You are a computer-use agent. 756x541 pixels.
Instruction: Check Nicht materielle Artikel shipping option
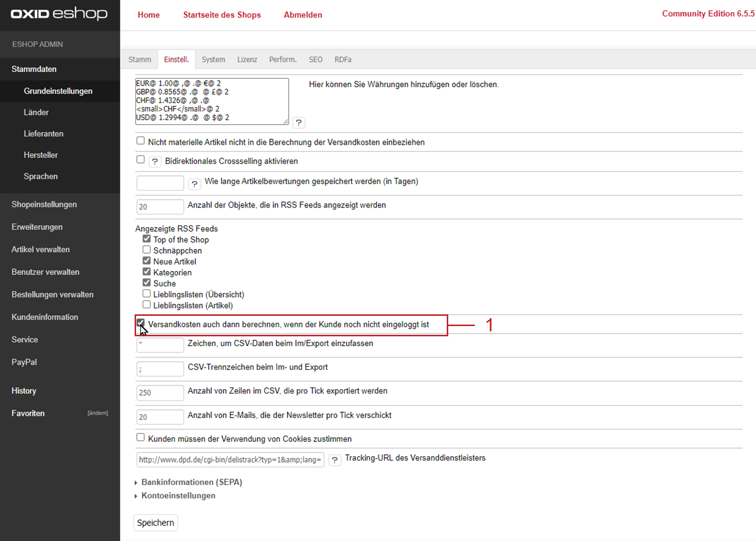140,141
